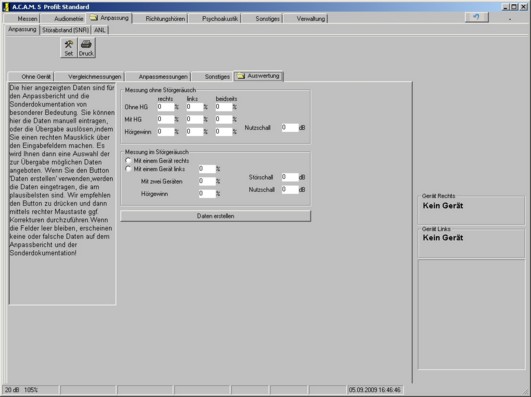Click Ohne HG rechts percentage field

click(x=165, y=107)
